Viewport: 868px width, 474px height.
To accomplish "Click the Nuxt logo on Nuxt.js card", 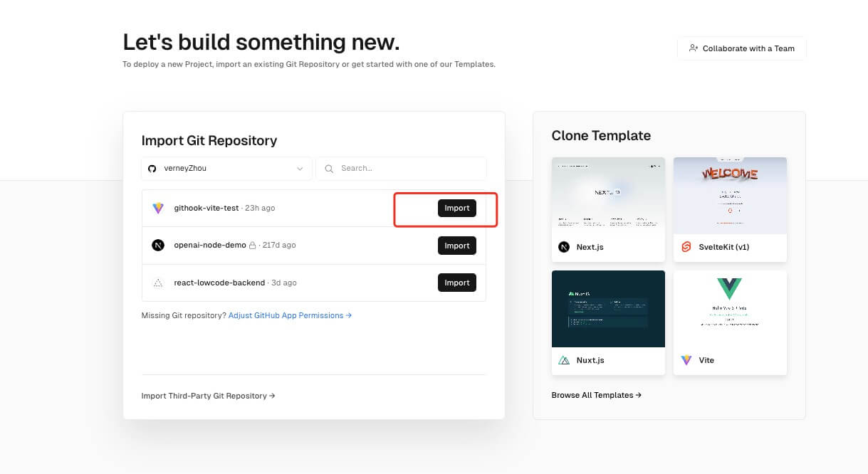I will coord(564,360).
